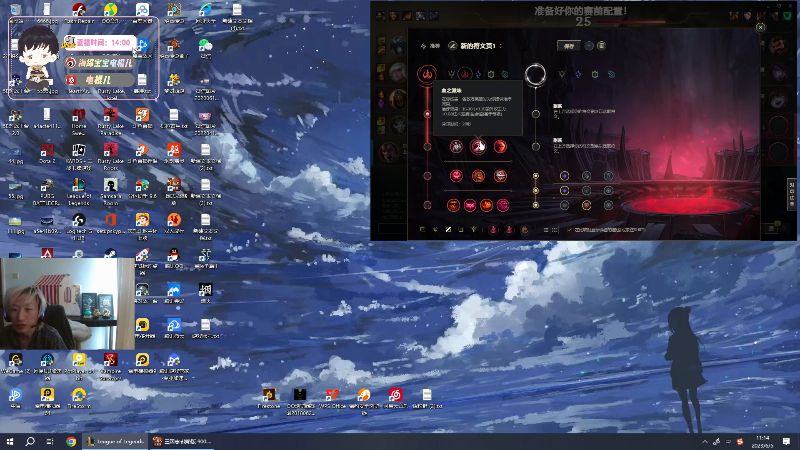
Task: Open the Windows Start menu
Action: pyautogui.click(x=10, y=441)
